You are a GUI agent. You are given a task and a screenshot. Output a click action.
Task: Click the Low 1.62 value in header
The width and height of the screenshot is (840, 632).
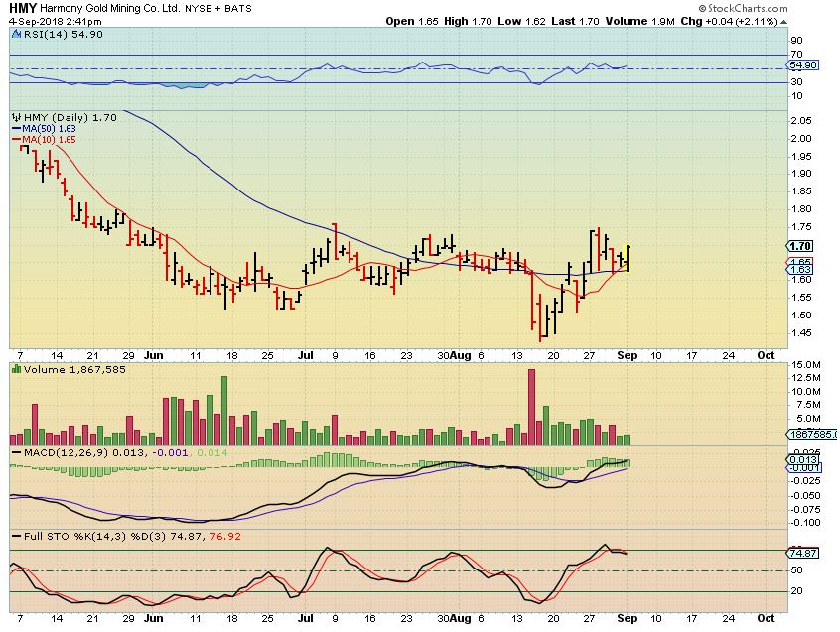coord(521,22)
